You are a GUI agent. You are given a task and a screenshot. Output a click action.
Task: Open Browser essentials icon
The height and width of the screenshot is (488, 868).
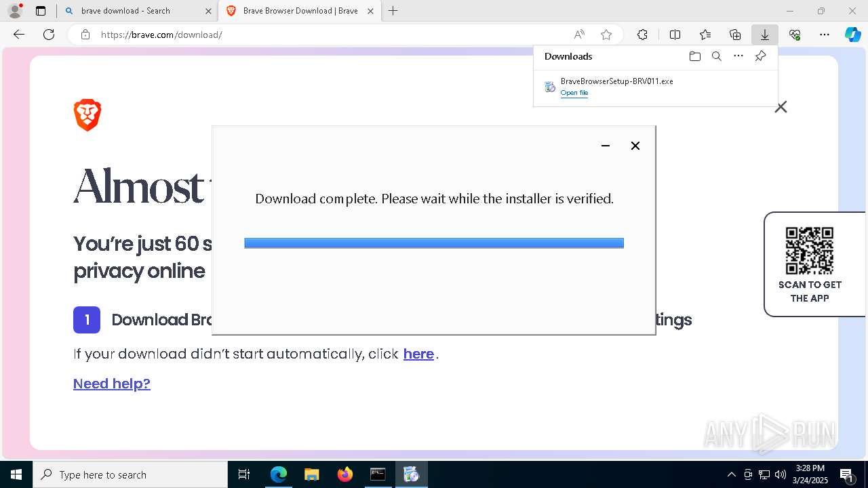[x=795, y=35]
